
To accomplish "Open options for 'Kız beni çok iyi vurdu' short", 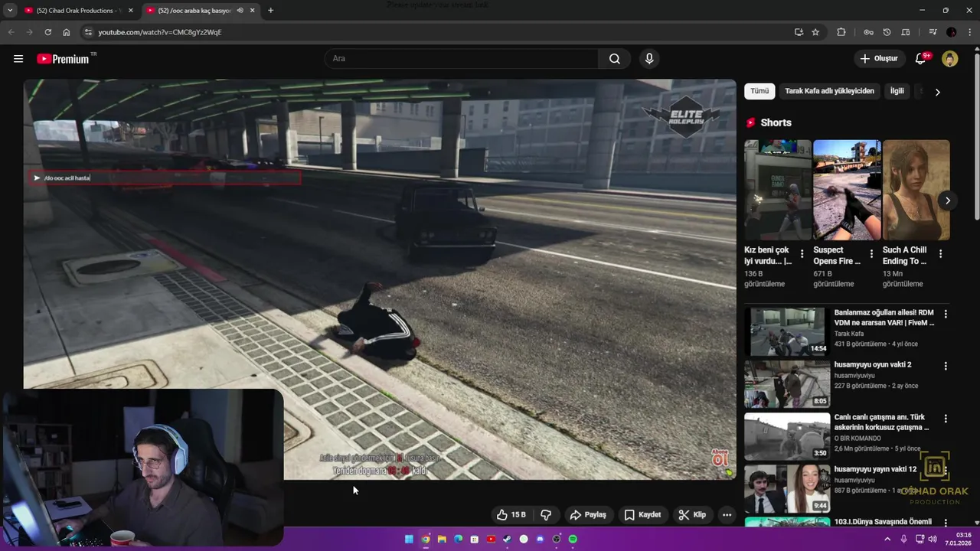I will (802, 254).
